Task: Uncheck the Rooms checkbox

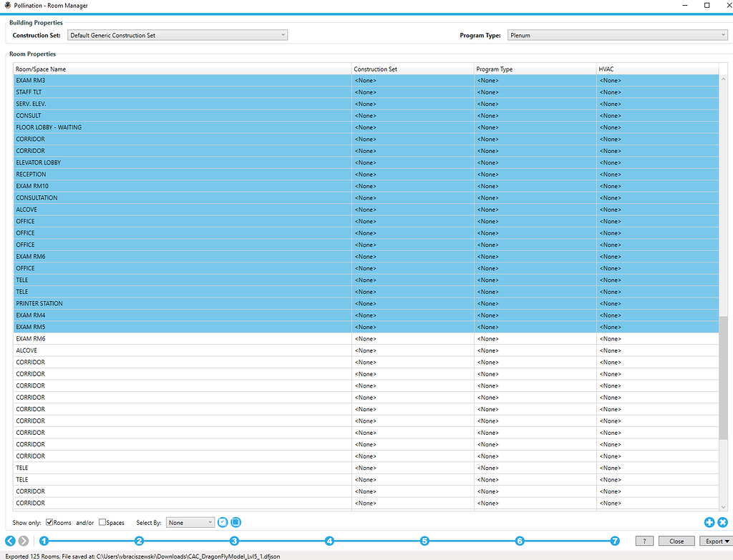Action: point(49,522)
